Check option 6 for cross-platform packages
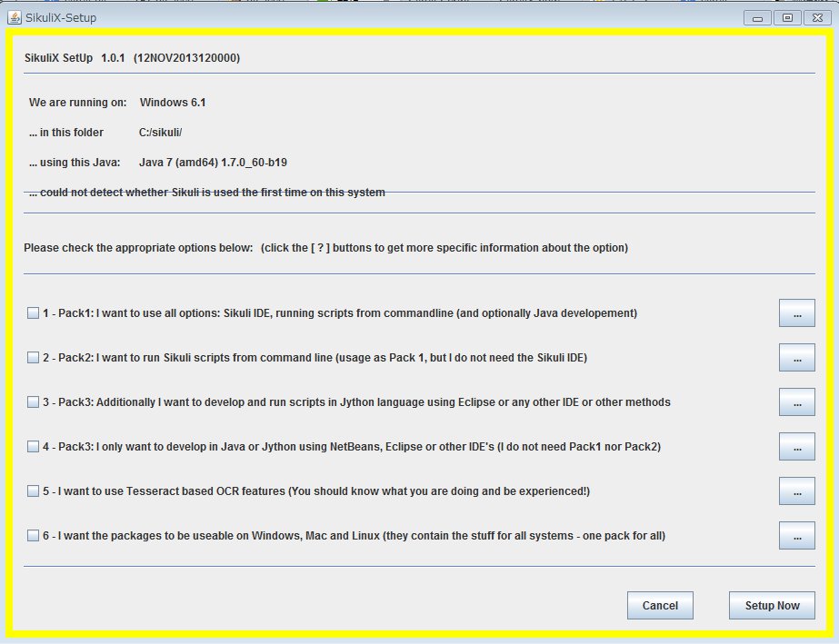839x644 pixels. tap(33, 535)
